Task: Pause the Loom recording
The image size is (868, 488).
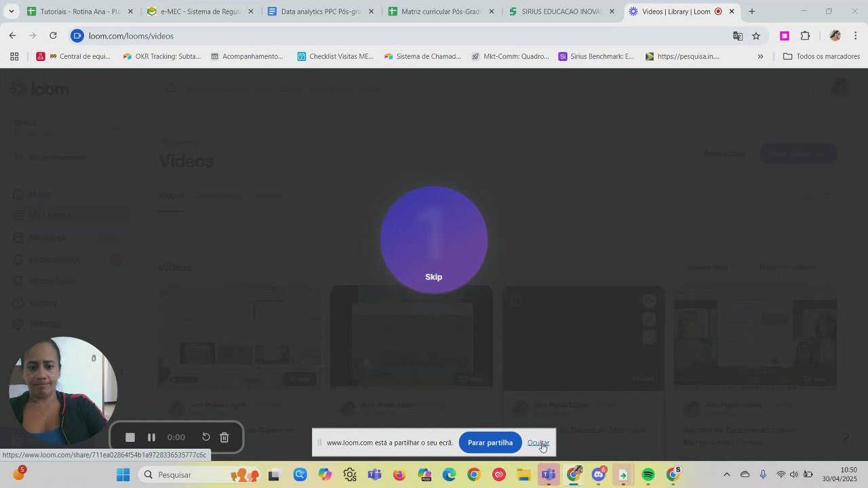Action: [151, 438]
